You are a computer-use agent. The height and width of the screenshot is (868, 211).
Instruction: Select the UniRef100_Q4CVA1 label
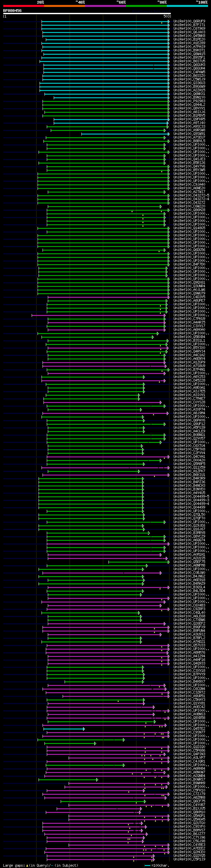pos(190,456)
